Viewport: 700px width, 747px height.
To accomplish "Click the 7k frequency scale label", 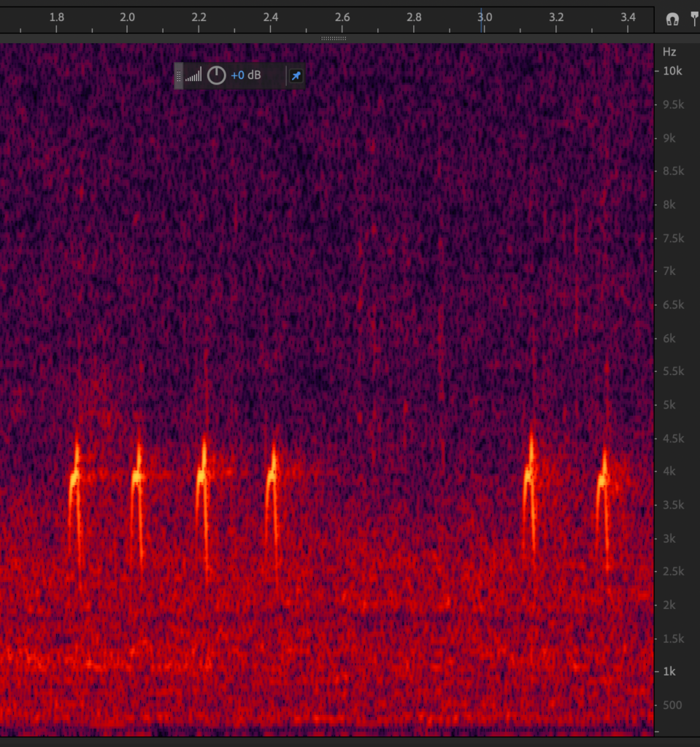I will point(669,271).
